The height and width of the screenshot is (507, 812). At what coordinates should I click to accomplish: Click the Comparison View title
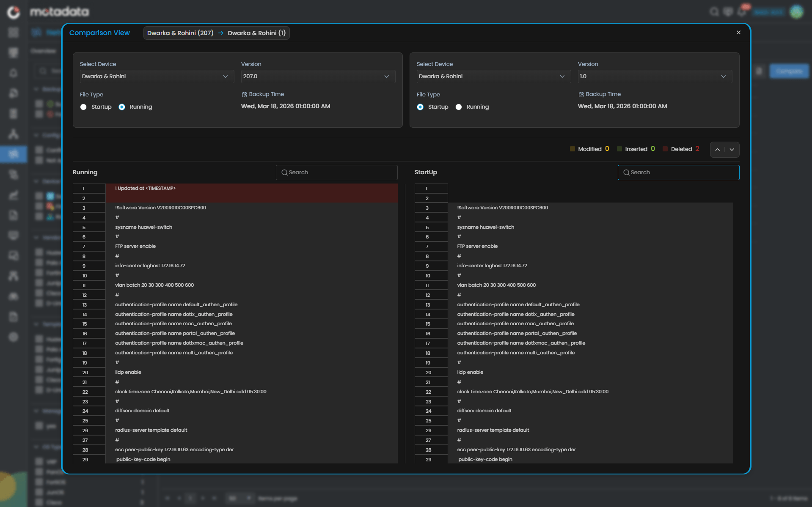coord(99,33)
